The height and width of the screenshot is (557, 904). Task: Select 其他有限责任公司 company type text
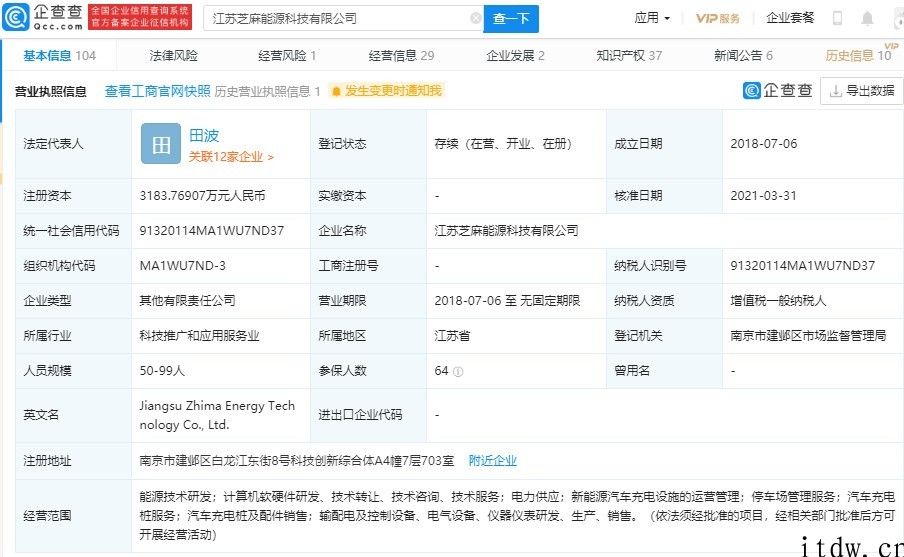tap(187, 300)
